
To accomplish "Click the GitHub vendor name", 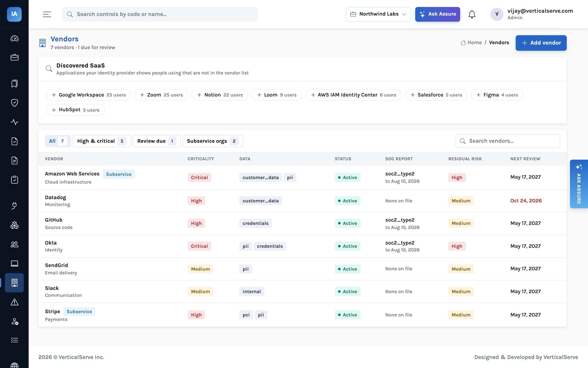I will coord(54,220).
